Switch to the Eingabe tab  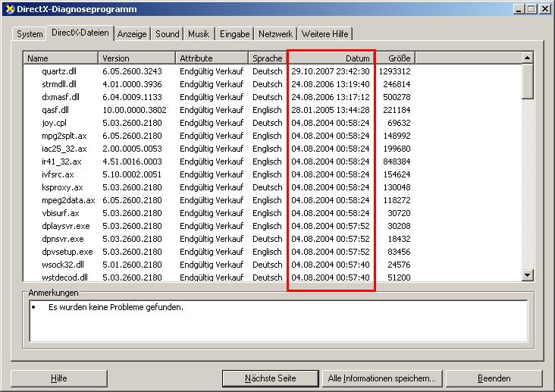[235, 34]
